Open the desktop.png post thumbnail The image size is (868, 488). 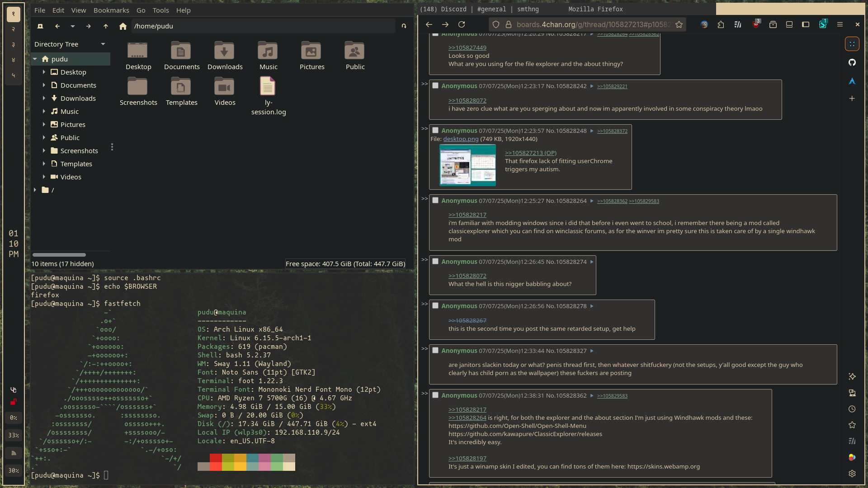tap(467, 165)
